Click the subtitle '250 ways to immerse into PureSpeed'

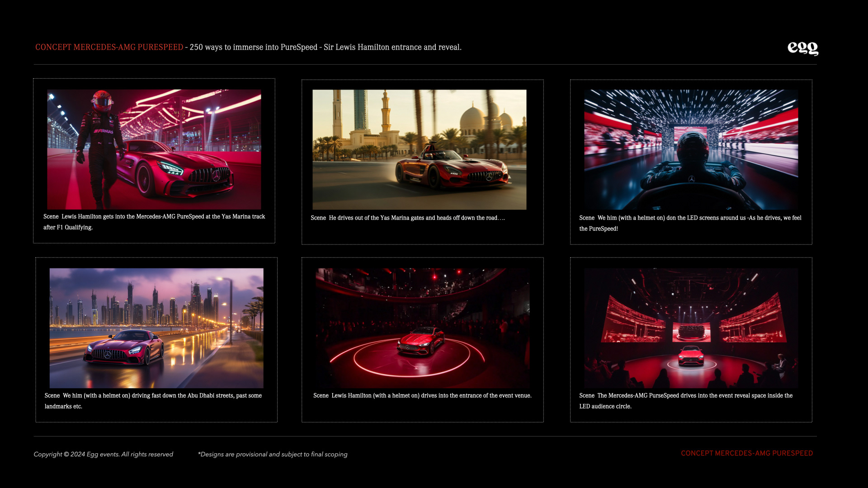pyautogui.click(x=254, y=47)
